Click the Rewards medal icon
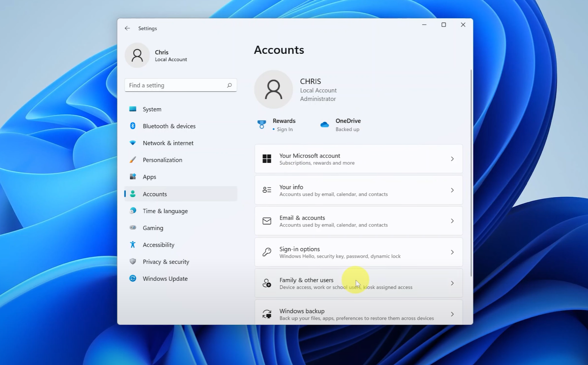Viewport: 588px width, 365px height. click(261, 124)
